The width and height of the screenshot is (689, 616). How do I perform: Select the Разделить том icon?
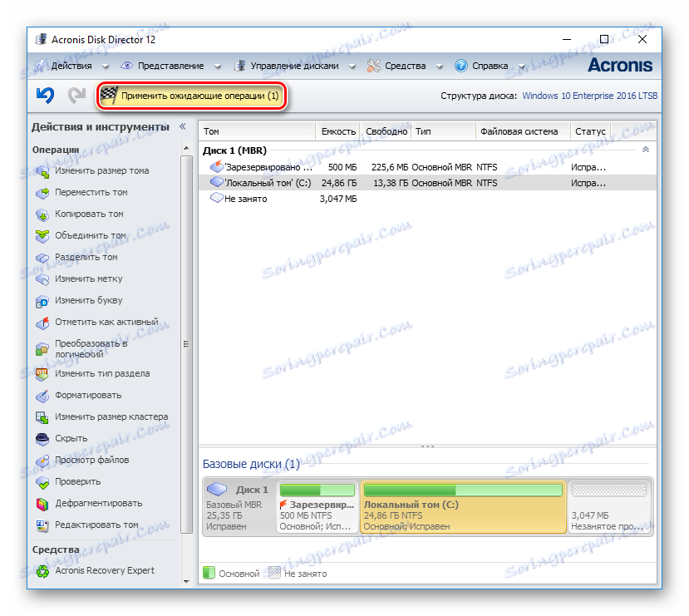click(42, 258)
